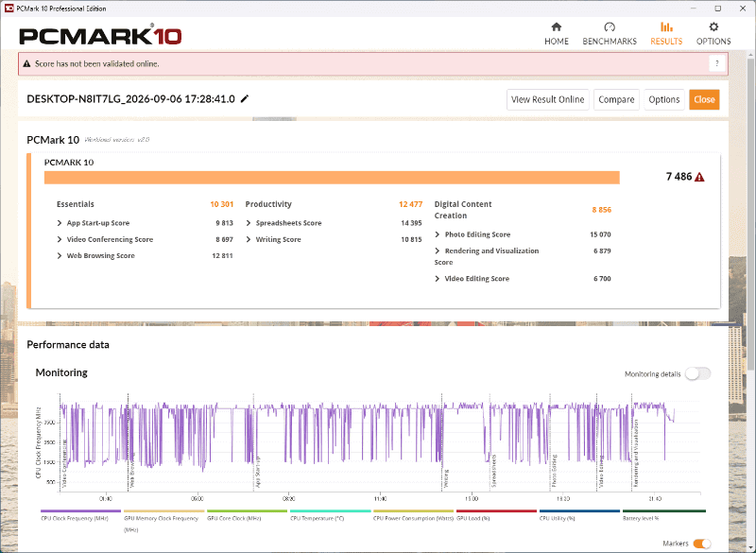This screenshot has width=756, height=553.
Task: Click the orange PCMark 10 score bar
Action: [x=332, y=178]
